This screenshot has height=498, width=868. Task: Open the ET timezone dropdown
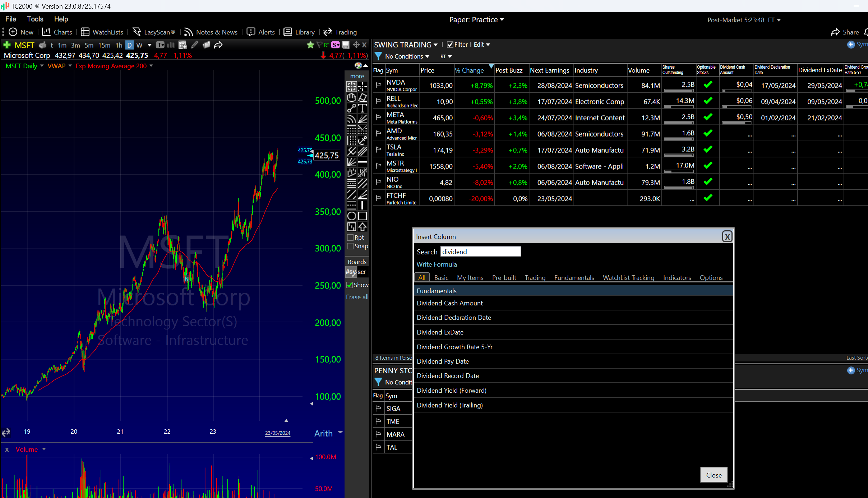point(774,20)
